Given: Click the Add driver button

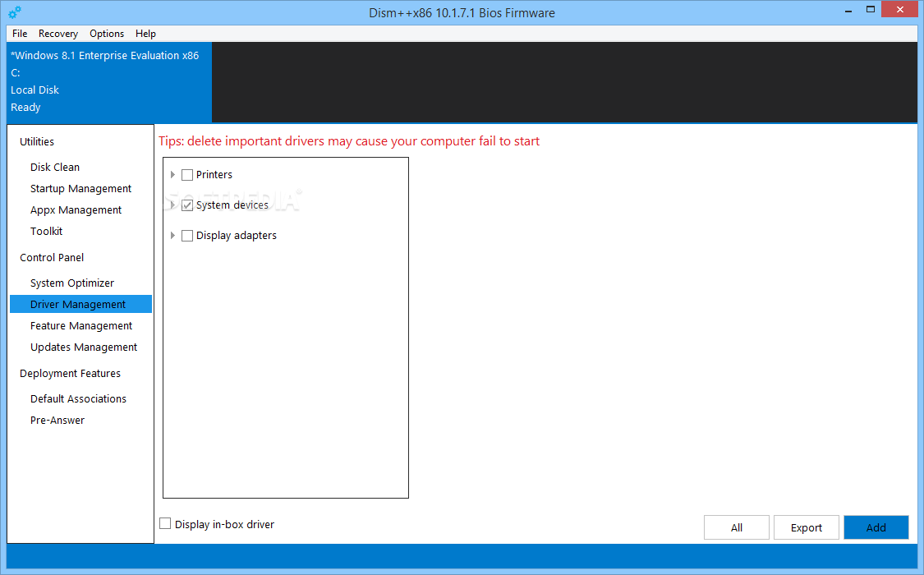Looking at the screenshot, I should click(x=876, y=527).
